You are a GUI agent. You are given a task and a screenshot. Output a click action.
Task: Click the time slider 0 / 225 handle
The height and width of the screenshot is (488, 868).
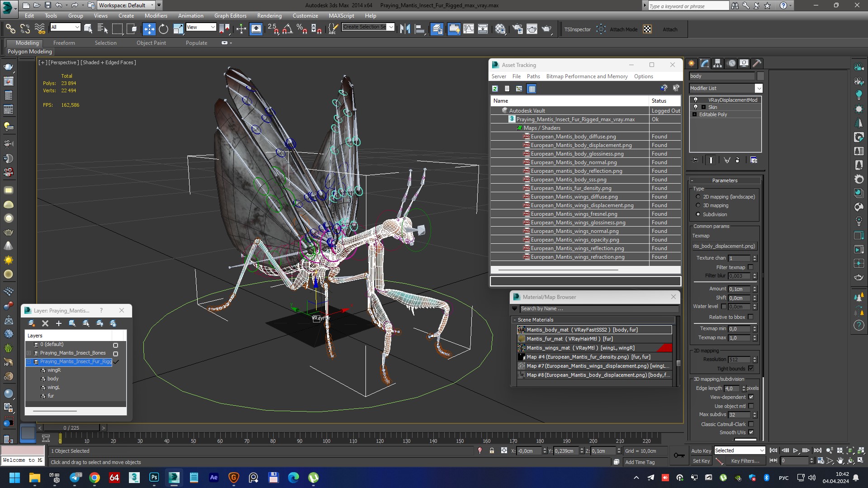71,427
